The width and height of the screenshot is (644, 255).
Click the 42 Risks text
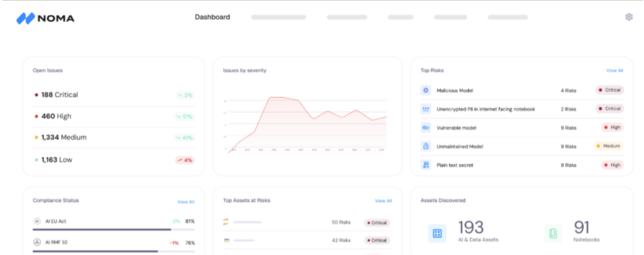click(341, 240)
